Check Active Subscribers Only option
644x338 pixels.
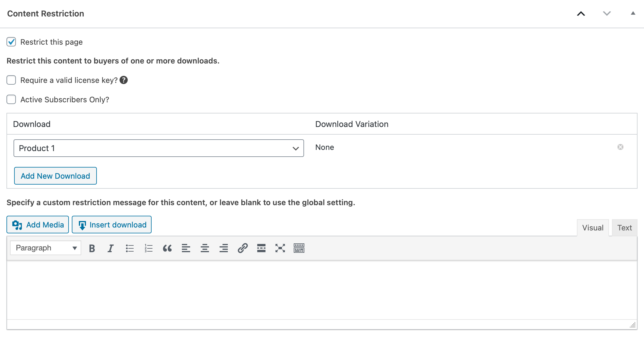[x=11, y=100]
